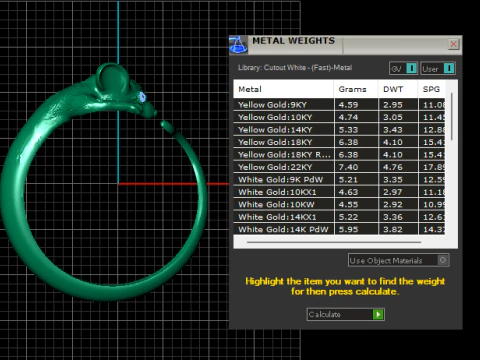The height and width of the screenshot is (360, 480).
Task: Click the vertical scrollbar of metal table
Action: pos(452,117)
